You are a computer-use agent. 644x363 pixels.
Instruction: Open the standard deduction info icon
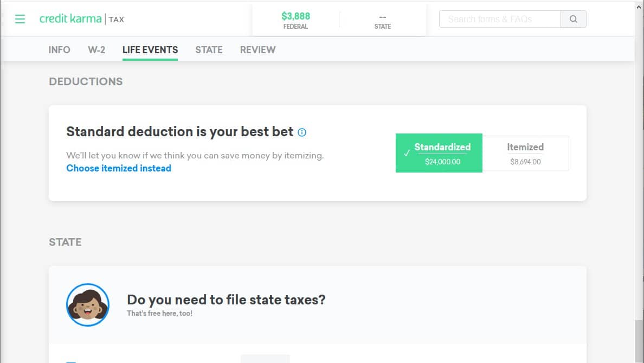[302, 132]
